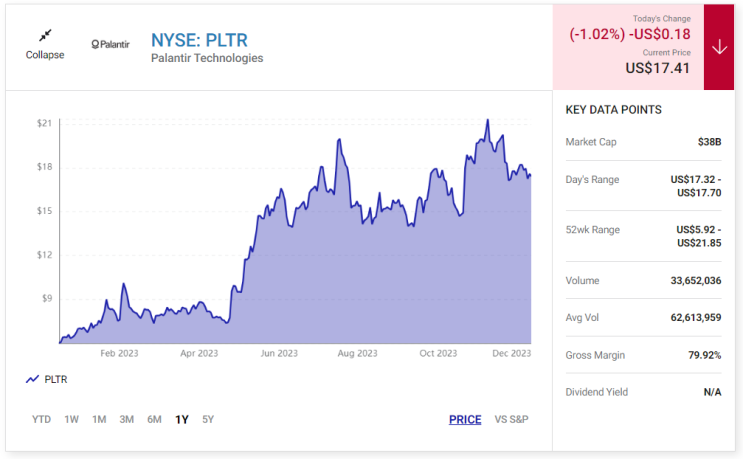
Task: Switch chart to 5Y range
Action: (208, 419)
